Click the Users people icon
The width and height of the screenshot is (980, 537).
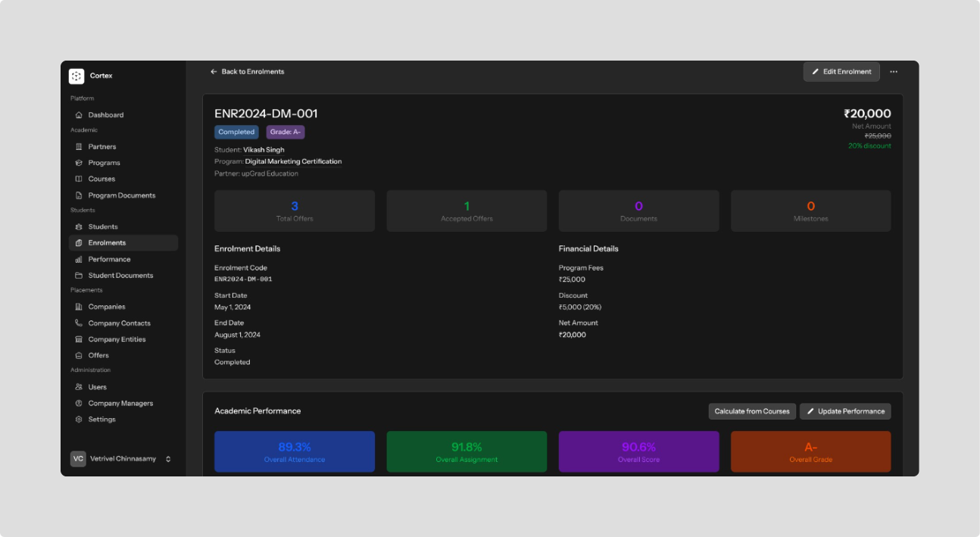tap(79, 387)
